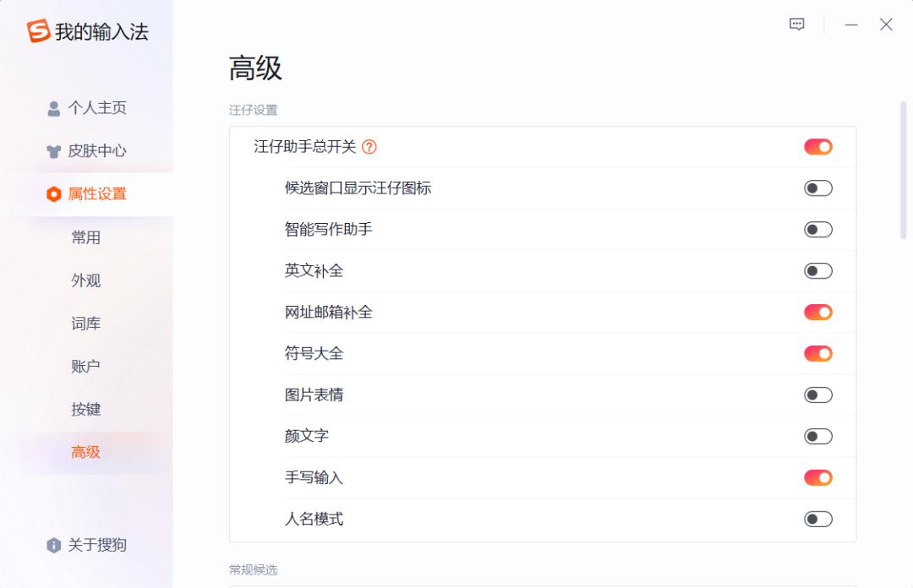The width and height of the screenshot is (913, 588).
Task: Switch to the 常用 settings tab
Action: (85, 237)
